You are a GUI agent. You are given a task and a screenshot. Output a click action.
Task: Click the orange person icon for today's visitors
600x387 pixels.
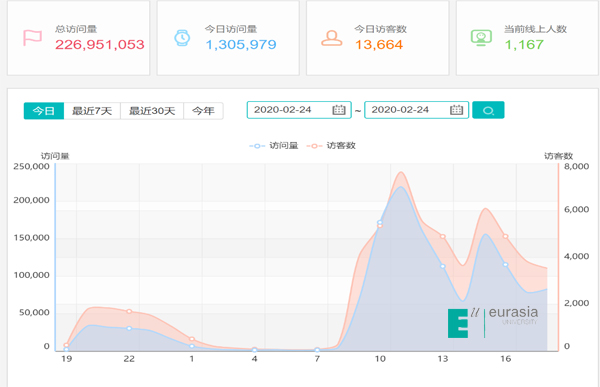point(332,38)
